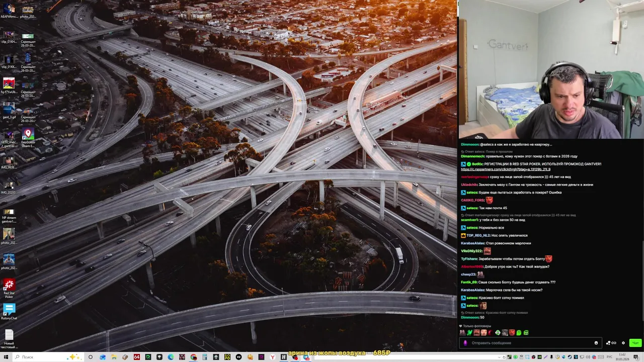Switch the РУС input language
644x362 pixels.
pos(609,357)
